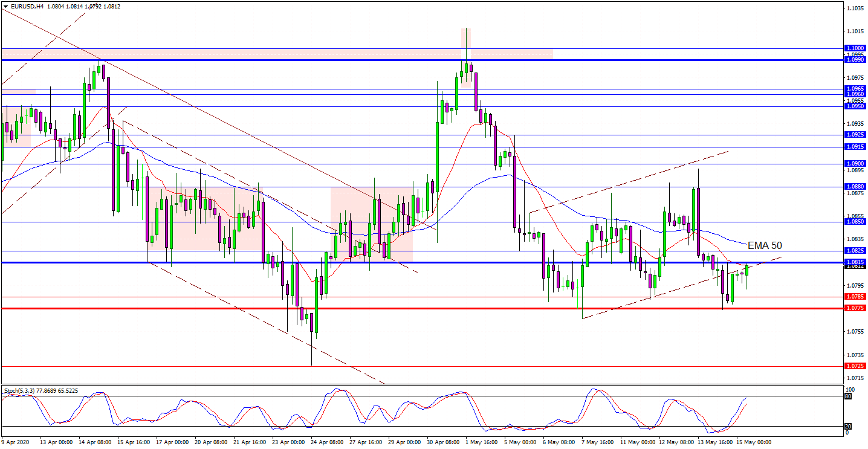868x449 pixels.
Task: Select the 1.0850 price level tag
Action: [x=855, y=222]
